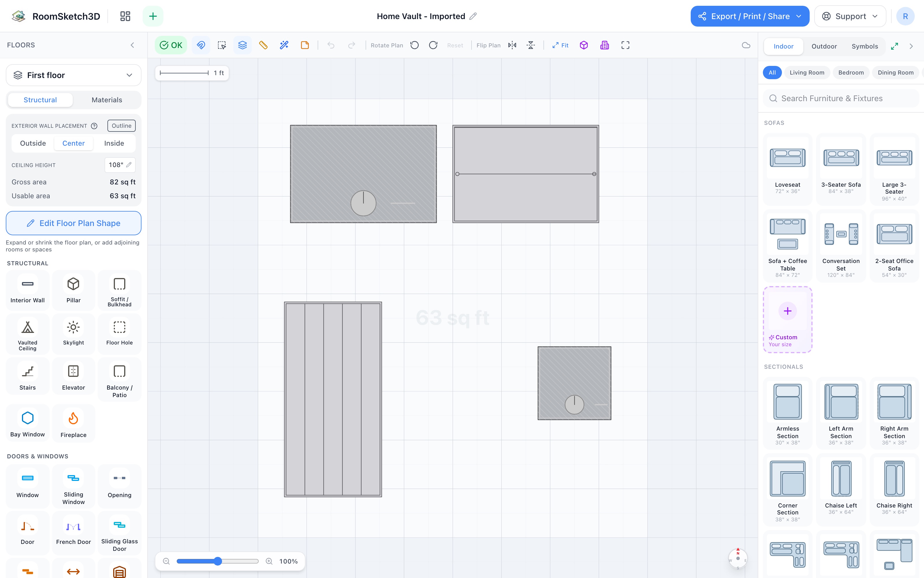Viewport: 924px width, 578px height.
Task: Add Stairs to the plan
Action: [x=27, y=376]
